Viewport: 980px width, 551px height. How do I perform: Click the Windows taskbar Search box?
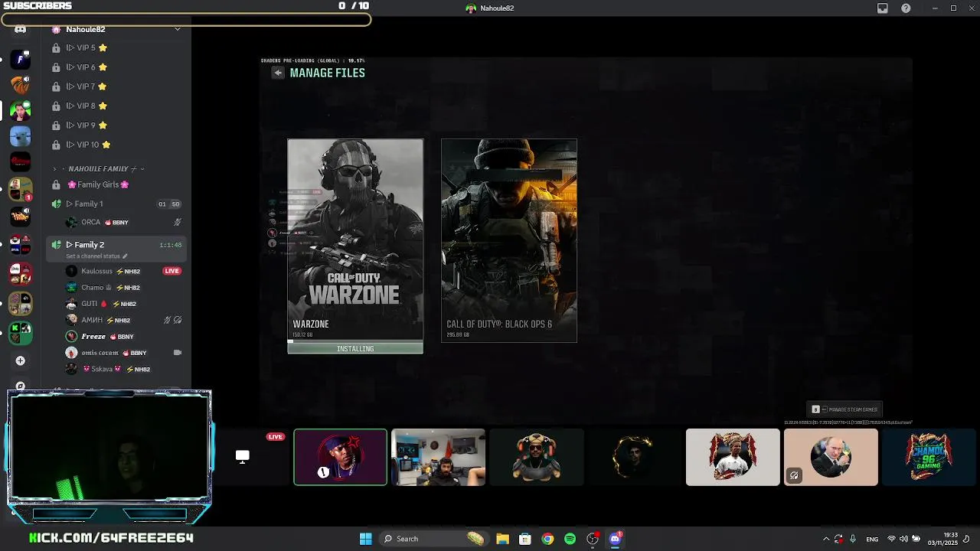(x=433, y=539)
